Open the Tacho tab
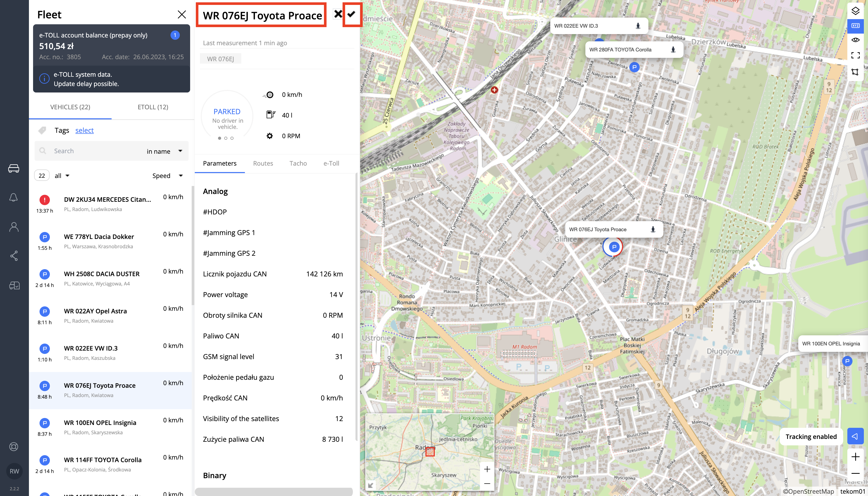This screenshot has height=496, width=868. click(298, 163)
